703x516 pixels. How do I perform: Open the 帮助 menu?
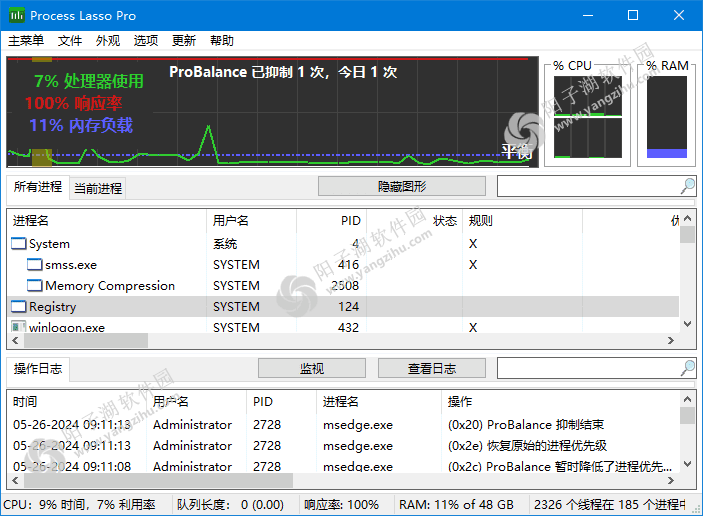tap(222, 41)
